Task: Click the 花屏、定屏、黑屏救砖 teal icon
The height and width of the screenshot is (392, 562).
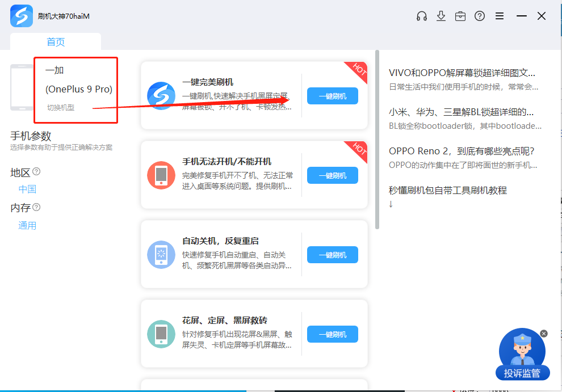Action: tap(161, 334)
